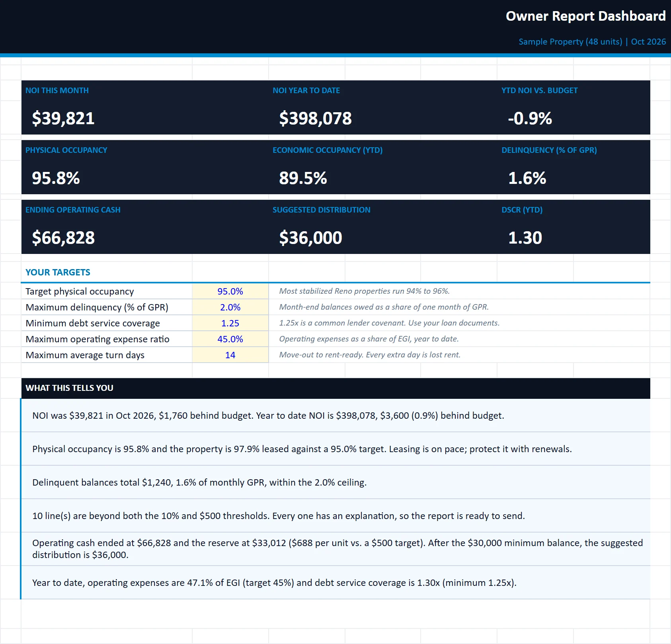The width and height of the screenshot is (671, 644).
Task: Click the 1.25x common lender covenant note
Action: point(389,323)
